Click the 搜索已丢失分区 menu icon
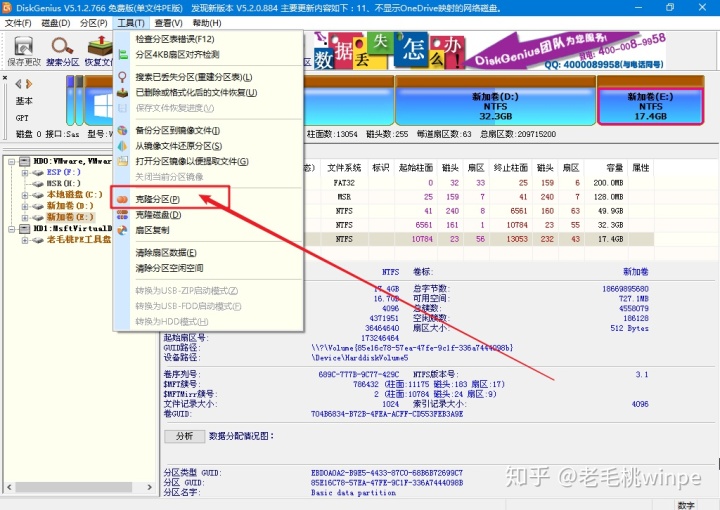This screenshot has width=720, height=510. point(122,77)
